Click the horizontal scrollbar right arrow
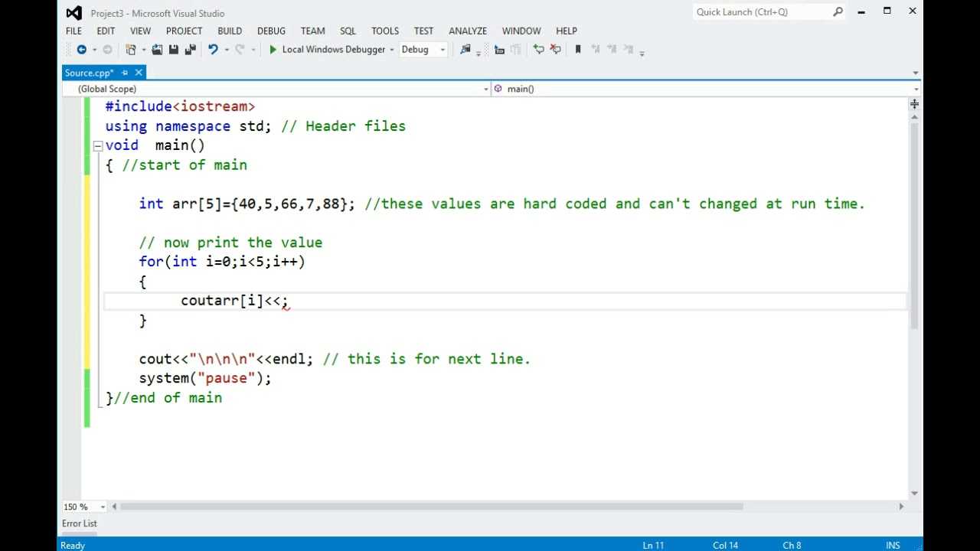The image size is (980, 551). [x=901, y=507]
